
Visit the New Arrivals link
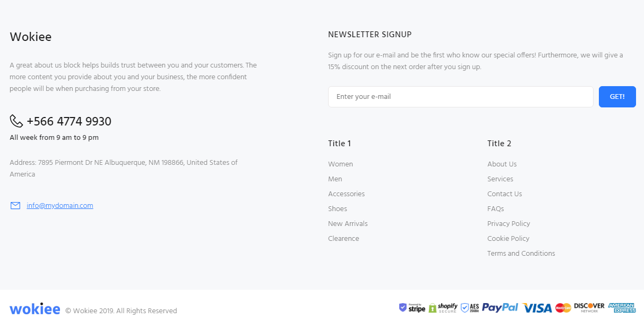click(348, 224)
